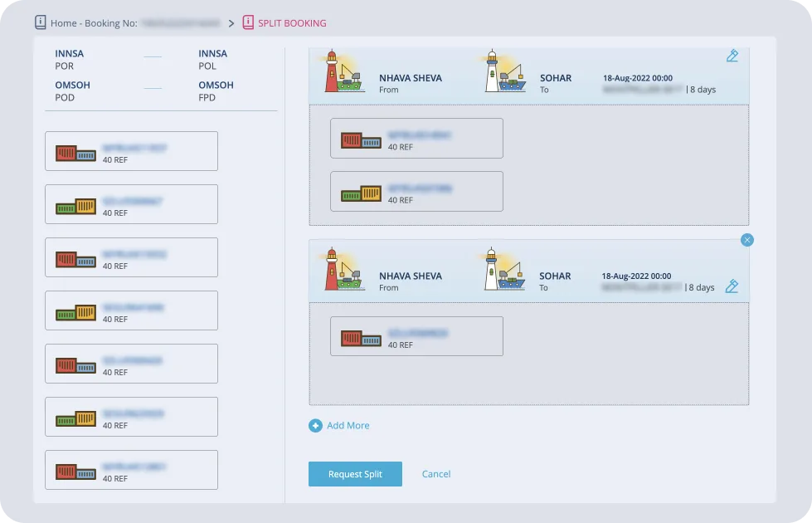Click the SOHAR To text in second split
This screenshot has width=812, height=523.
coord(555,281)
